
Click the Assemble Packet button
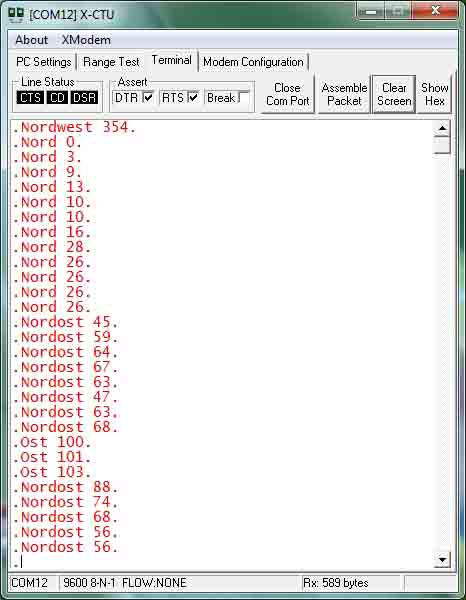click(344, 94)
